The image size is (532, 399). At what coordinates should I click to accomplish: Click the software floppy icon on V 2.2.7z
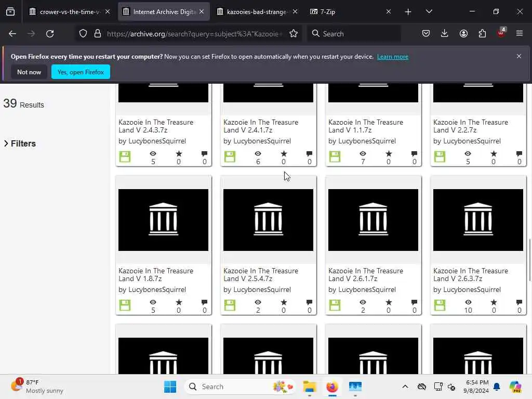click(x=440, y=157)
